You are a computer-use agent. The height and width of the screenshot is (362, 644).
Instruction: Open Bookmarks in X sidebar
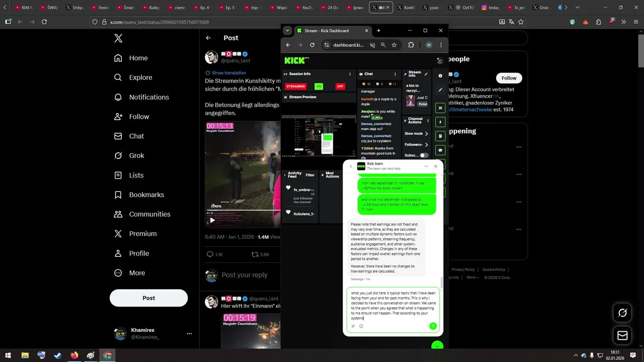tap(139, 195)
